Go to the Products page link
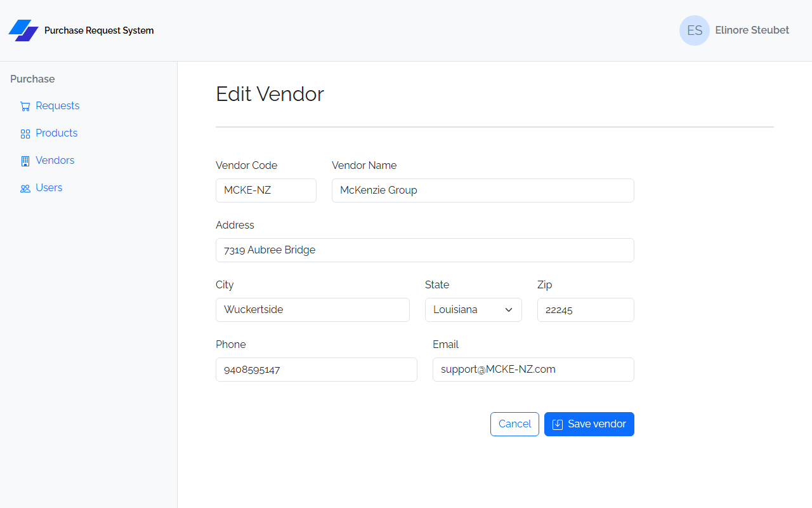This screenshot has width=812, height=508. tap(56, 133)
